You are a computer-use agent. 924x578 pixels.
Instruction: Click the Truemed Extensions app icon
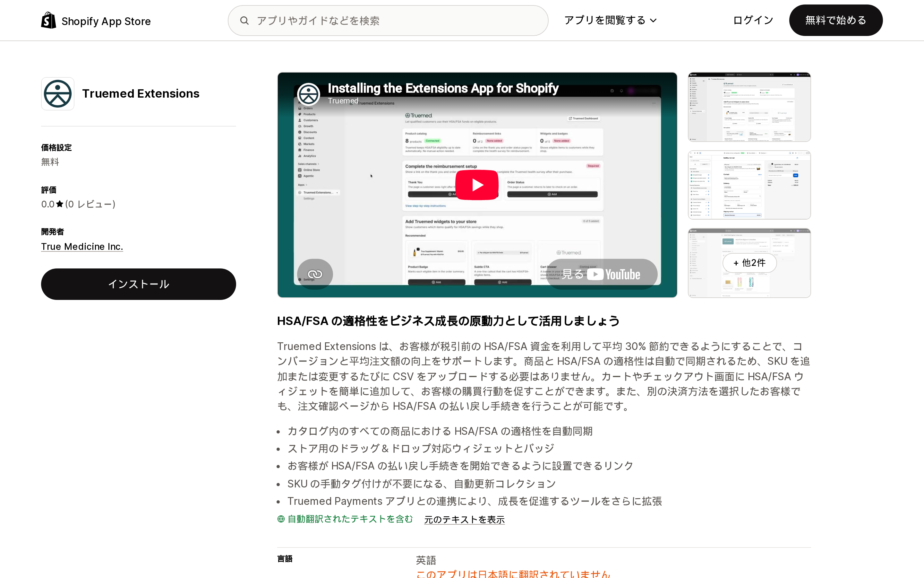58,94
